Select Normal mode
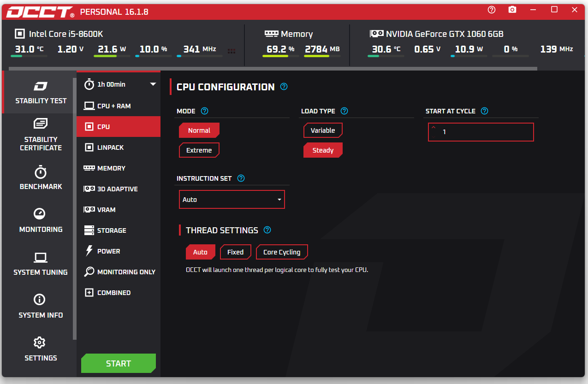Image resolution: width=588 pixels, height=384 pixels. [x=199, y=130]
